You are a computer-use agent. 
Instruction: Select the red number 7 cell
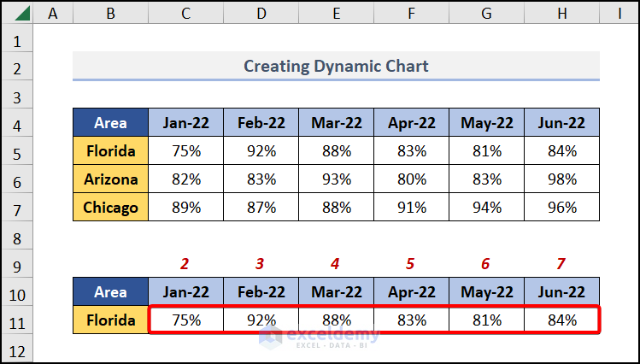click(561, 264)
